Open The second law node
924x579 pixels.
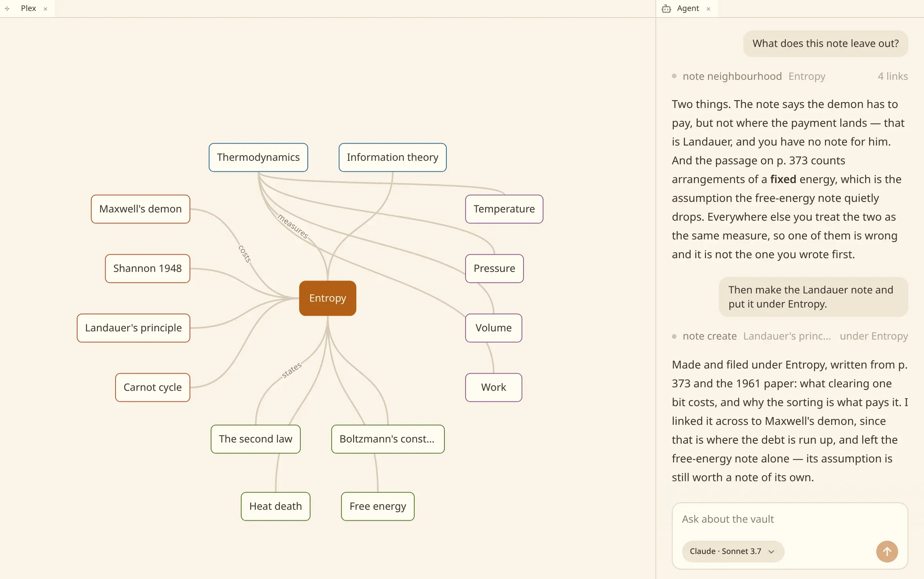tap(256, 439)
